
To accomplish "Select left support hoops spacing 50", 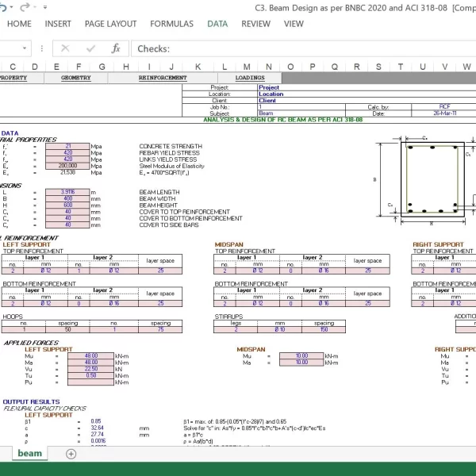I will pyautogui.click(x=67, y=330).
